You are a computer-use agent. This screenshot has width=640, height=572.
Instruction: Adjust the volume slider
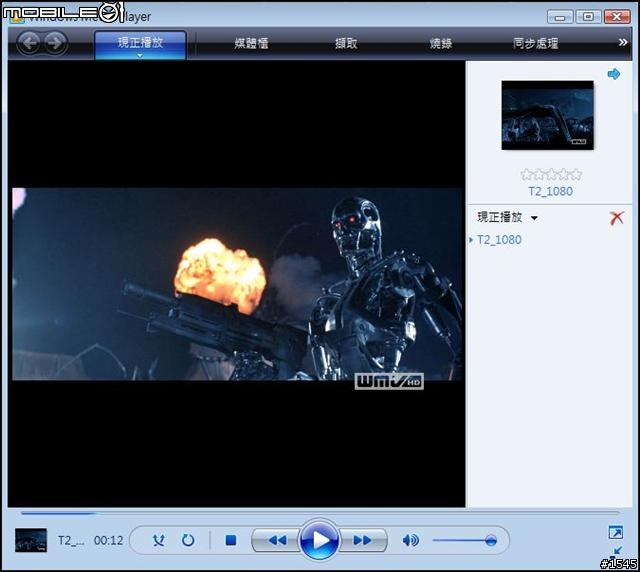pos(465,541)
